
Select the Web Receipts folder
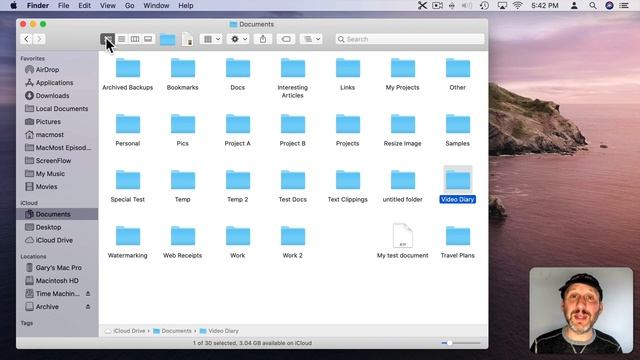182,242
